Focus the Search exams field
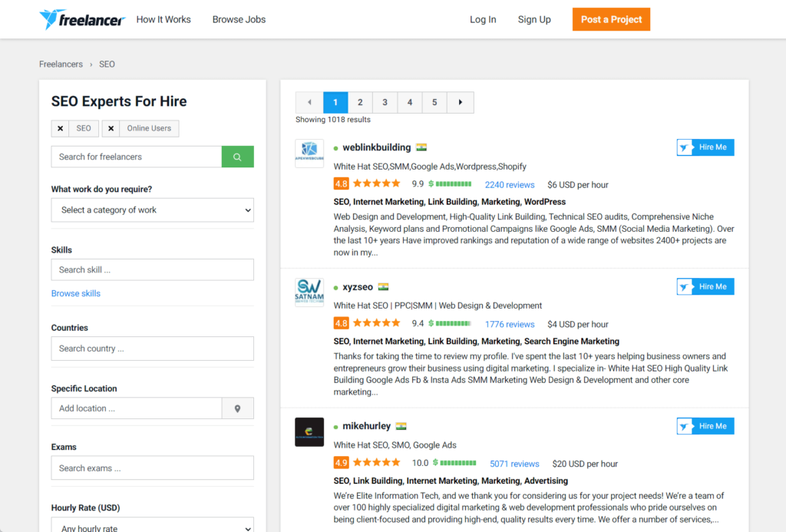This screenshot has height=532, width=786. click(153, 468)
